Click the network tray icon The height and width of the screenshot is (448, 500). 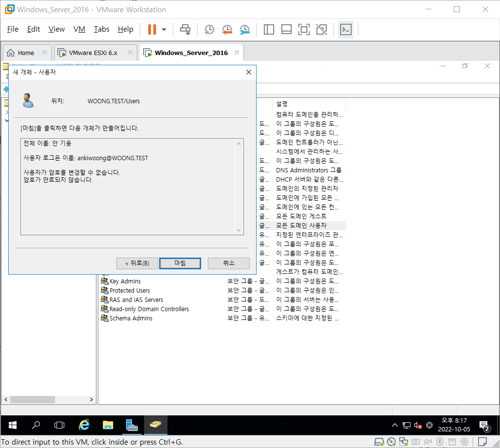click(x=406, y=425)
